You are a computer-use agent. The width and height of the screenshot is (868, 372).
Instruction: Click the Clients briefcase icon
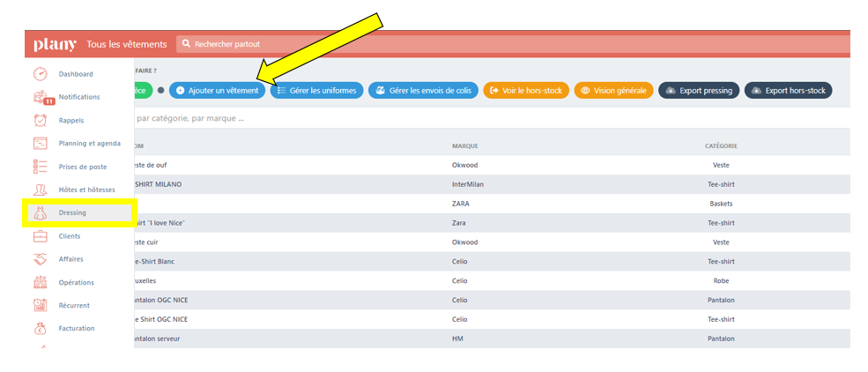point(40,236)
